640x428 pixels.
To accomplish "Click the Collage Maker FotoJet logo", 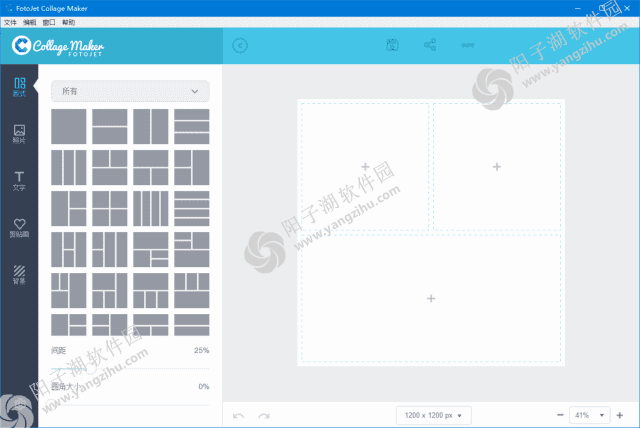I will 58,46.
